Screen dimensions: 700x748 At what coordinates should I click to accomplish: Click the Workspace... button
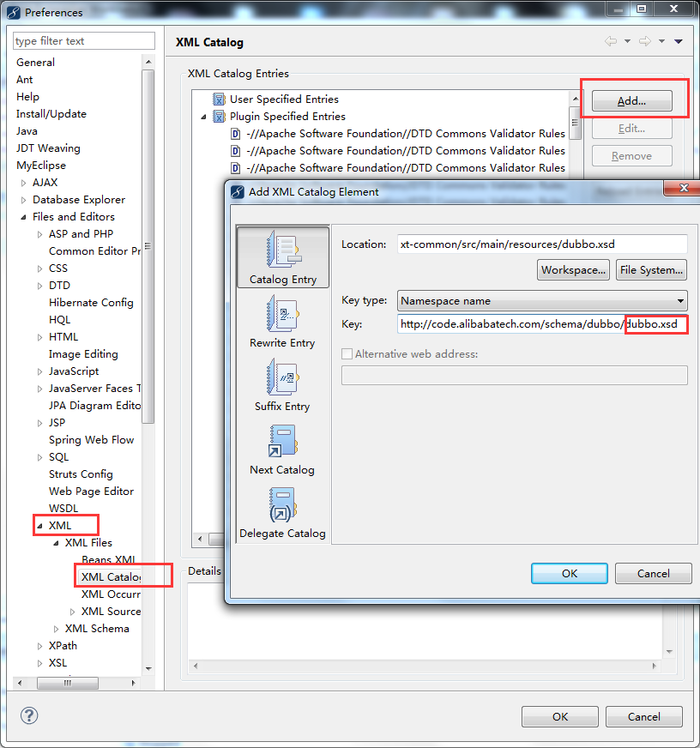pyautogui.click(x=573, y=270)
